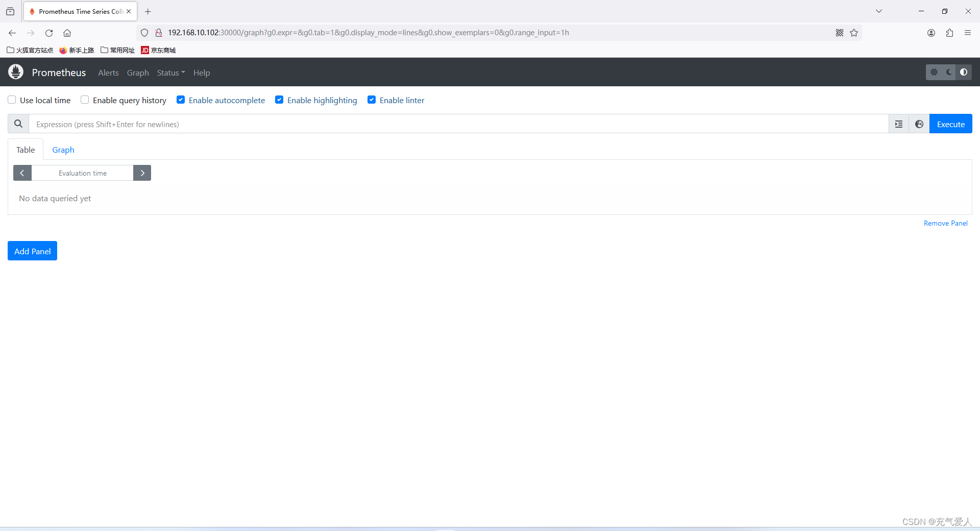
Task: Open the QR code icon in address bar
Action: point(840,33)
